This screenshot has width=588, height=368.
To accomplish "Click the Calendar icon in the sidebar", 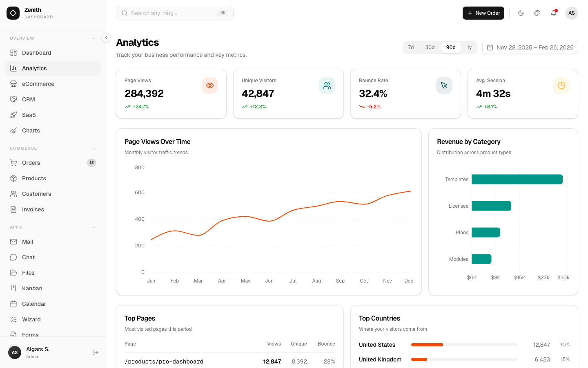I will (x=14, y=304).
